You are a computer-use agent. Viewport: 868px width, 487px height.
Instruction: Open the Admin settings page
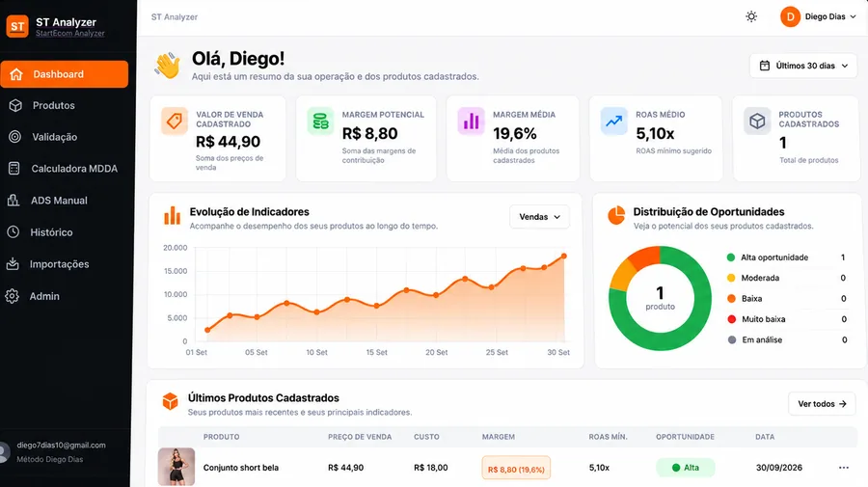[x=44, y=296]
